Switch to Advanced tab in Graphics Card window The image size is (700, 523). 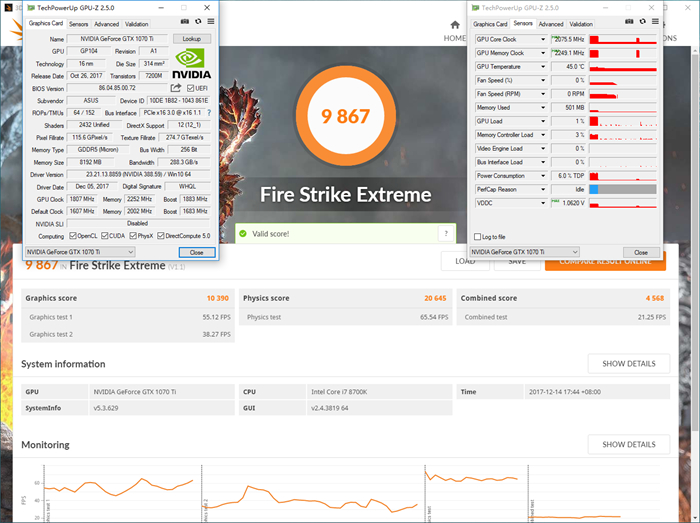(106, 24)
